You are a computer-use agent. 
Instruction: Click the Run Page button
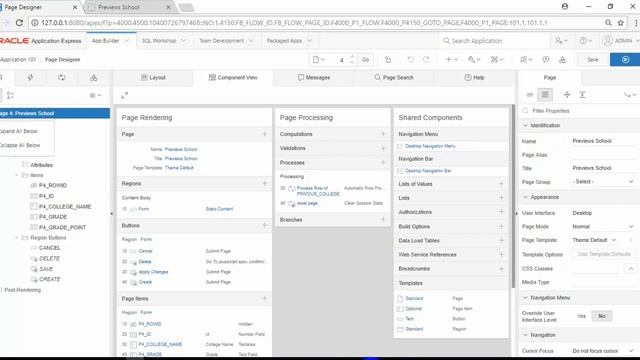point(625,60)
